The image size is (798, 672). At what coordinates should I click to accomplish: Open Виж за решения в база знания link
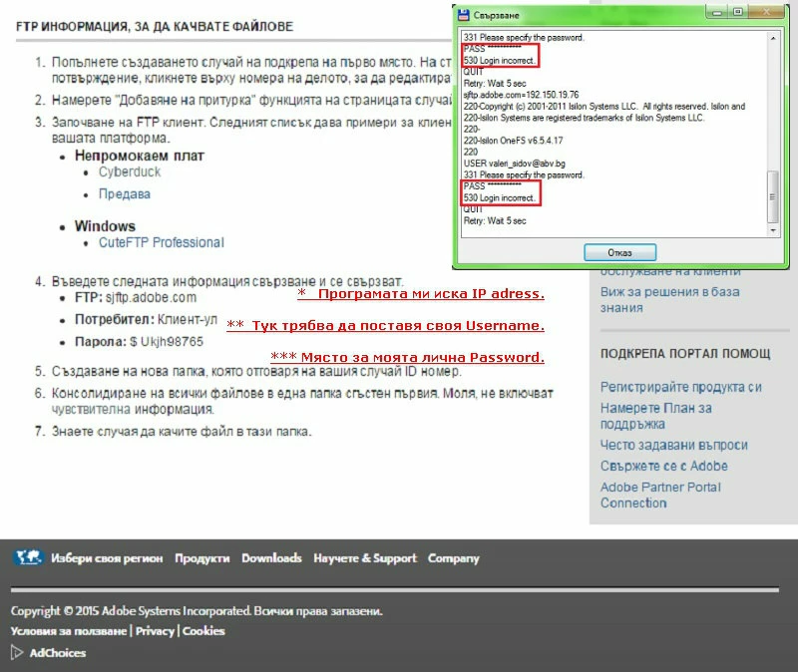click(x=669, y=300)
